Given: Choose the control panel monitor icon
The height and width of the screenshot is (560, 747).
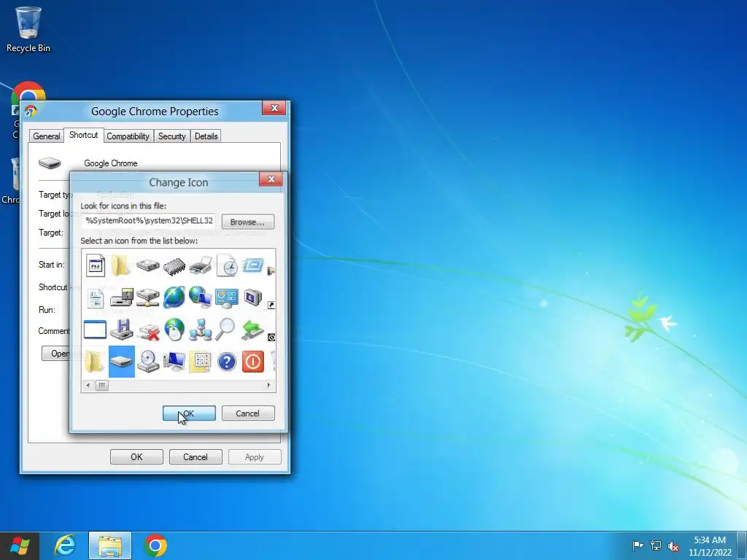Looking at the screenshot, I should (x=226, y=297).
